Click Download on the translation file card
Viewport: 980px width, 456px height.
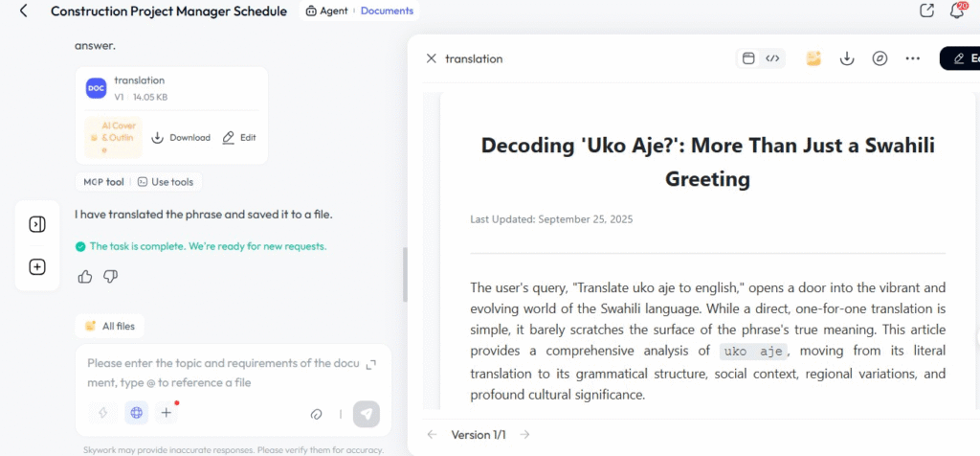click(181, 138)
